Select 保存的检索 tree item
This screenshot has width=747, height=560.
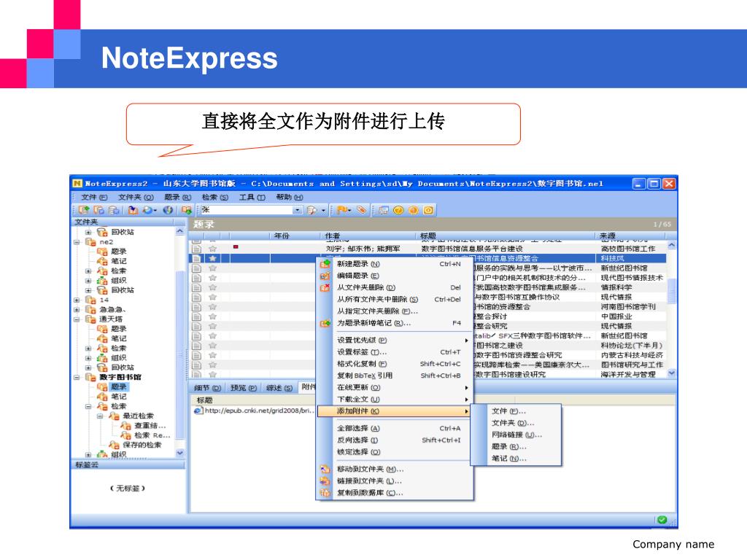click(142, 445)
